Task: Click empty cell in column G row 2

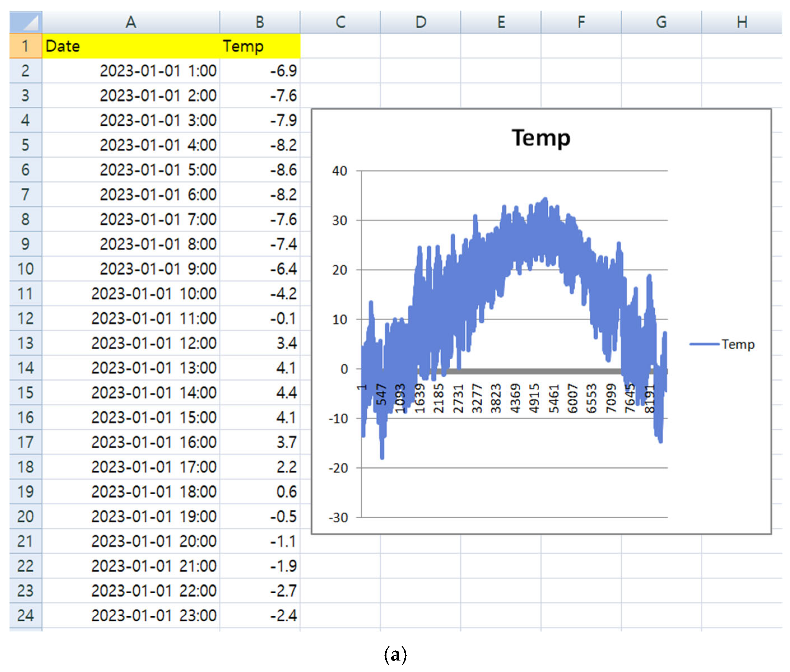Action: (x=661, y=71)
